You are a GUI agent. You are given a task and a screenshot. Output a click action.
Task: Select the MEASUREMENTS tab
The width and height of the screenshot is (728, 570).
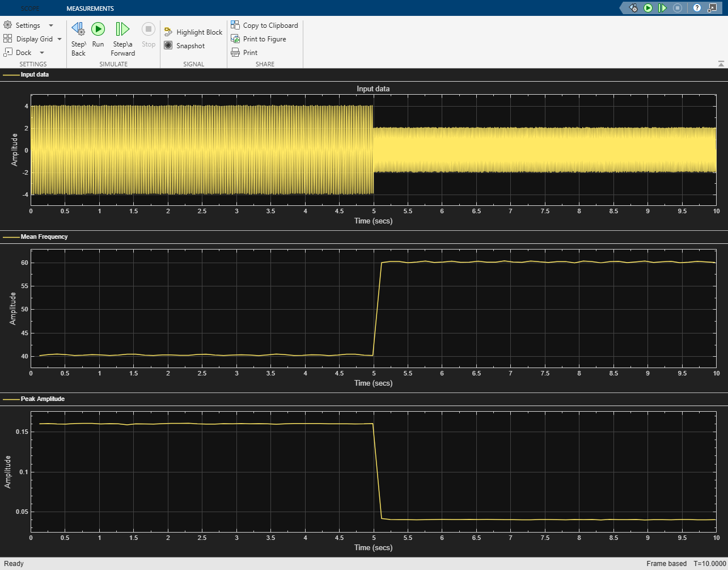click(x=90, y=9)
